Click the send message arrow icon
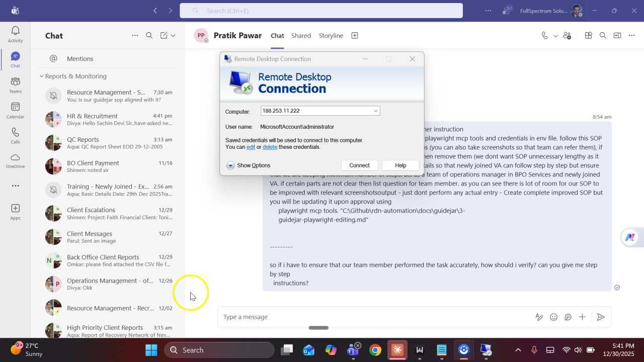 [600, 317]
